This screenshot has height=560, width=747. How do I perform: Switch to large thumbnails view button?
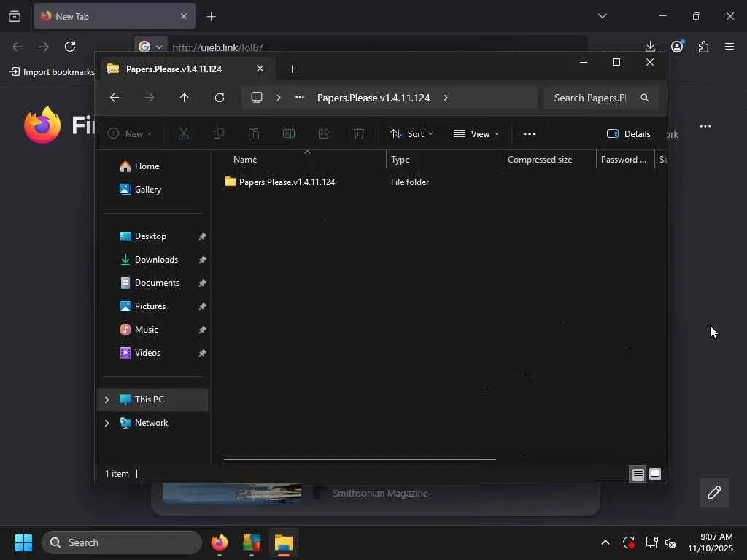click(x=655, y=474)
